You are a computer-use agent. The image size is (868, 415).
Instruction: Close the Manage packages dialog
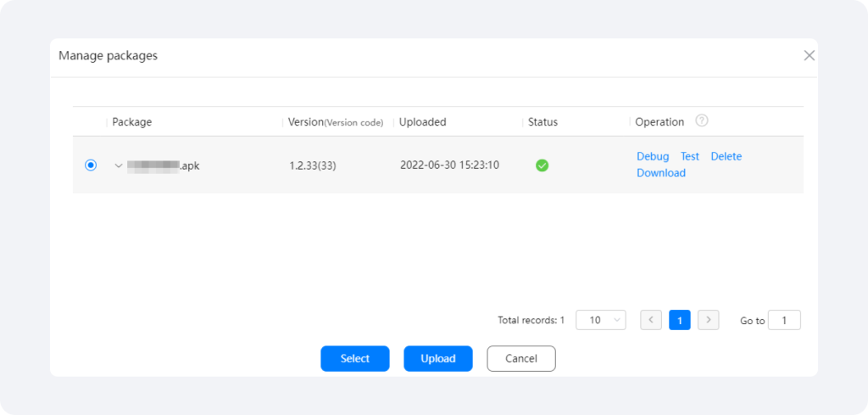(809, 55)
